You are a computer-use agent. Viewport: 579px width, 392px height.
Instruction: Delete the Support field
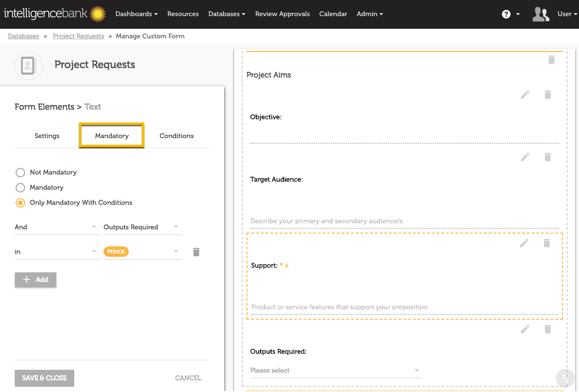547,243
